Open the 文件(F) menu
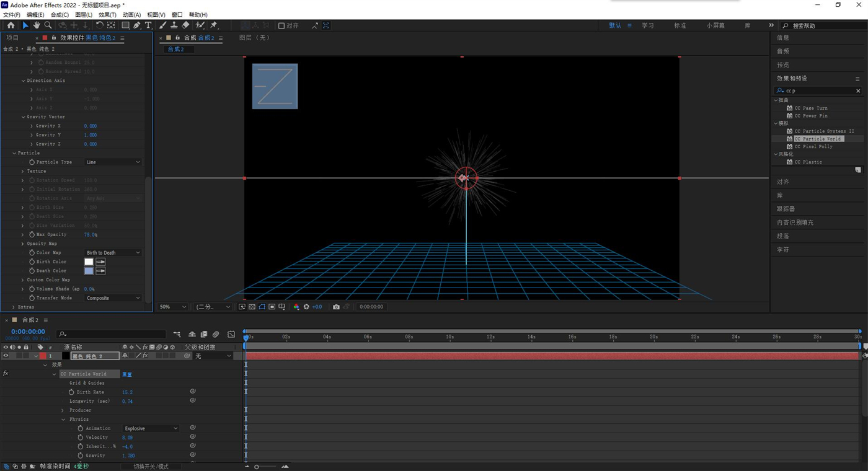The image size is (868, 471). click(x=12, y=14)
